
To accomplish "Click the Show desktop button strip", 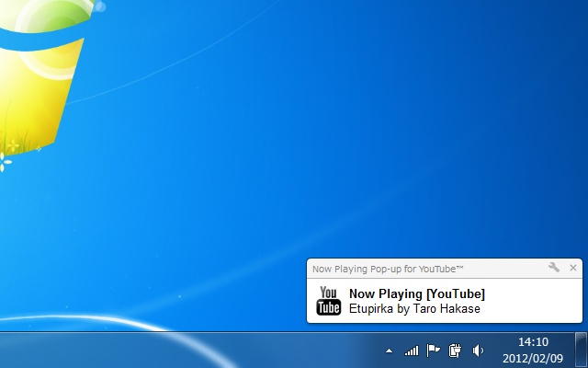I will tap(581, 350).
